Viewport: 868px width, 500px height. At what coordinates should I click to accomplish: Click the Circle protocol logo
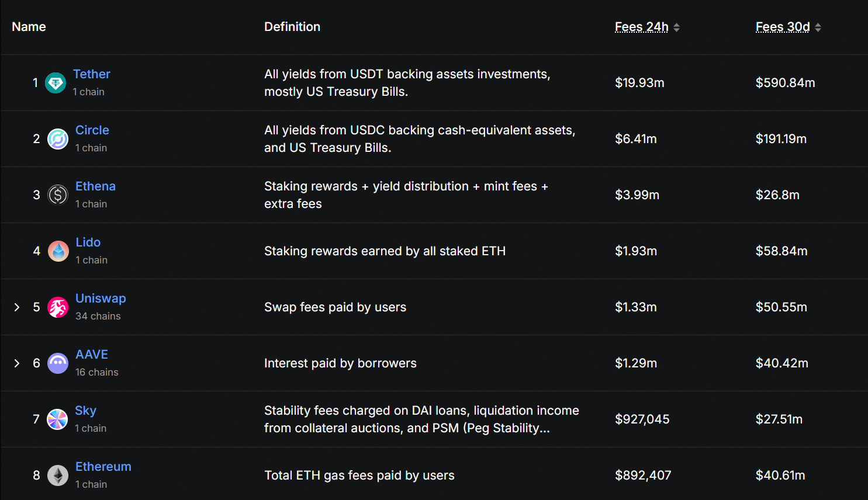click(x=58, y=139)
